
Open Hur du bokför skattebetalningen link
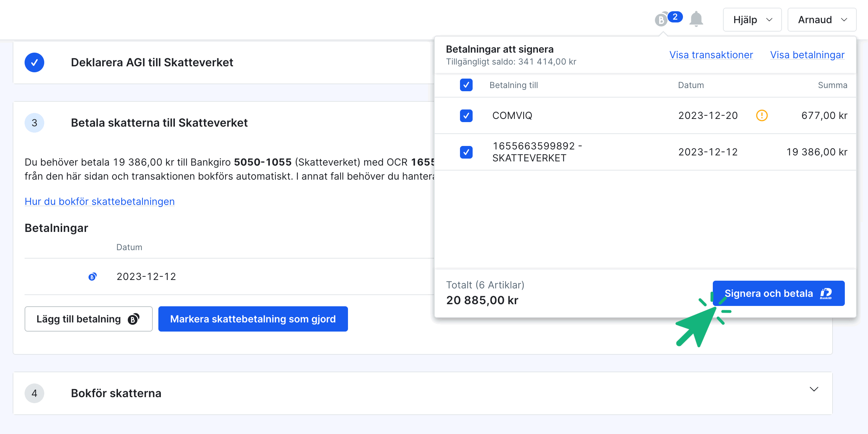100,201
